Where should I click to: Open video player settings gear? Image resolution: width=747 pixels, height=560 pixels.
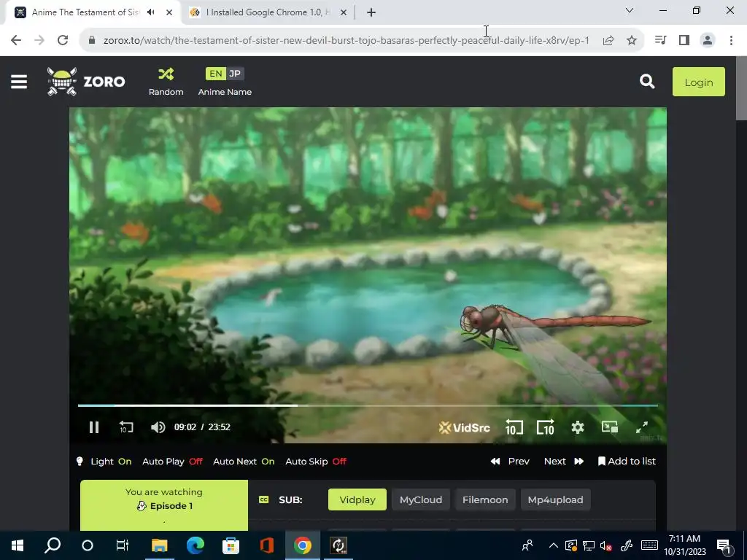(x=578, y=427)
